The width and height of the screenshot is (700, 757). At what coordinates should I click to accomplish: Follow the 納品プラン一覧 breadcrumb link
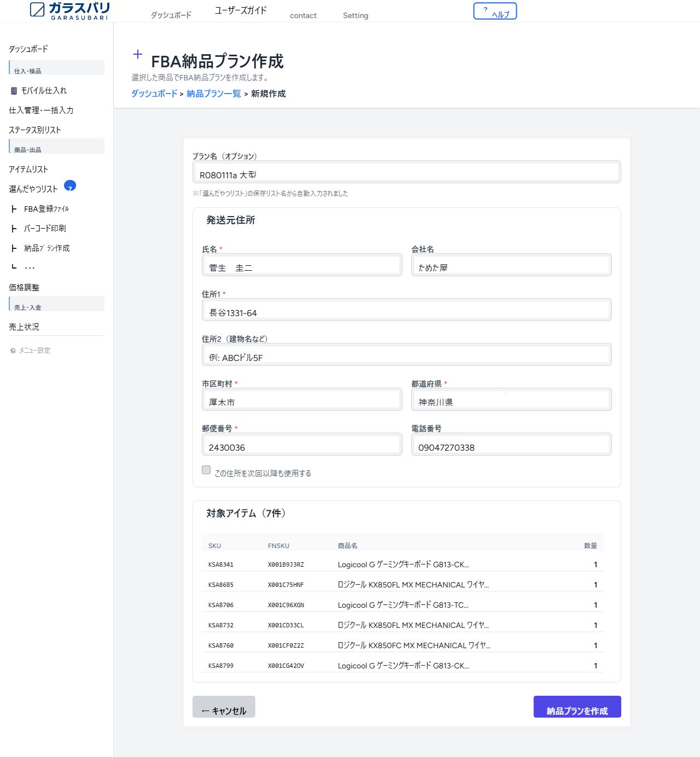coord(214,94)
